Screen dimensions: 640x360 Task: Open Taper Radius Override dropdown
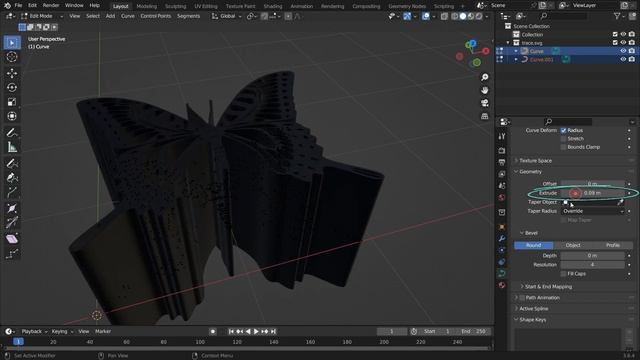(x=593, y=211)
